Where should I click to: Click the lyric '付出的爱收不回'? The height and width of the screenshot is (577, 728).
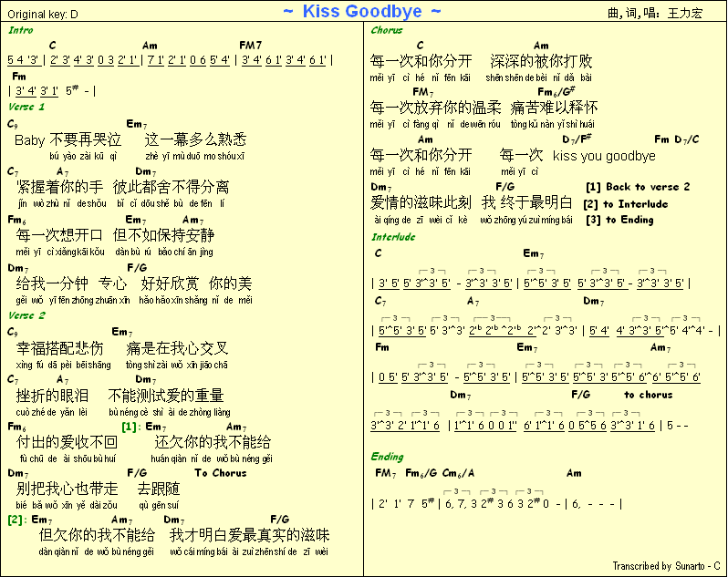tap(67, 442)
